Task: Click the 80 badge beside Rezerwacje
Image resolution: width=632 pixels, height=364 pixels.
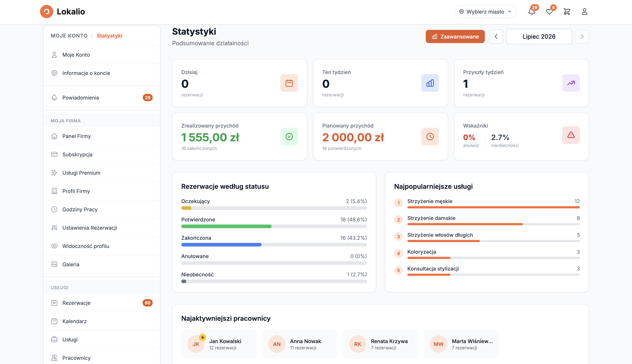Action: pos(147,303)
